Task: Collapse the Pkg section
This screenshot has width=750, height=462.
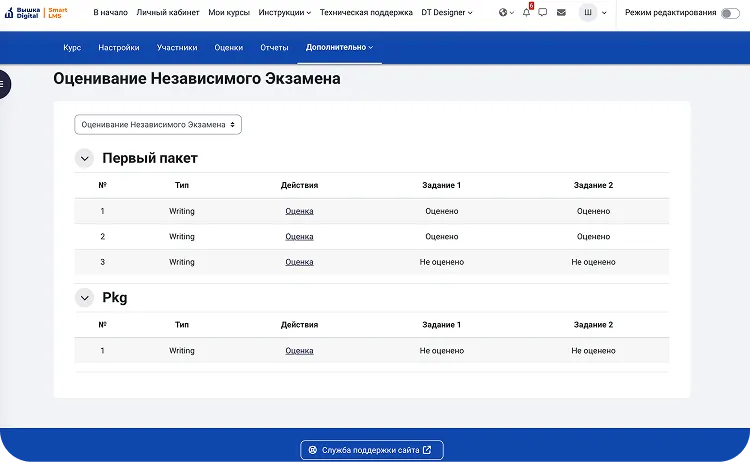Action: 84,298
